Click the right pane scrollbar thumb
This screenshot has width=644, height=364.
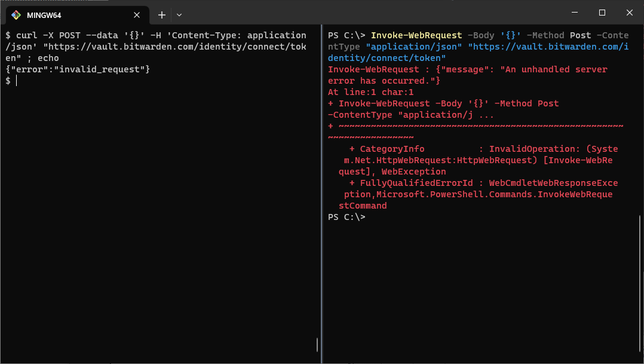coord(640,283)
